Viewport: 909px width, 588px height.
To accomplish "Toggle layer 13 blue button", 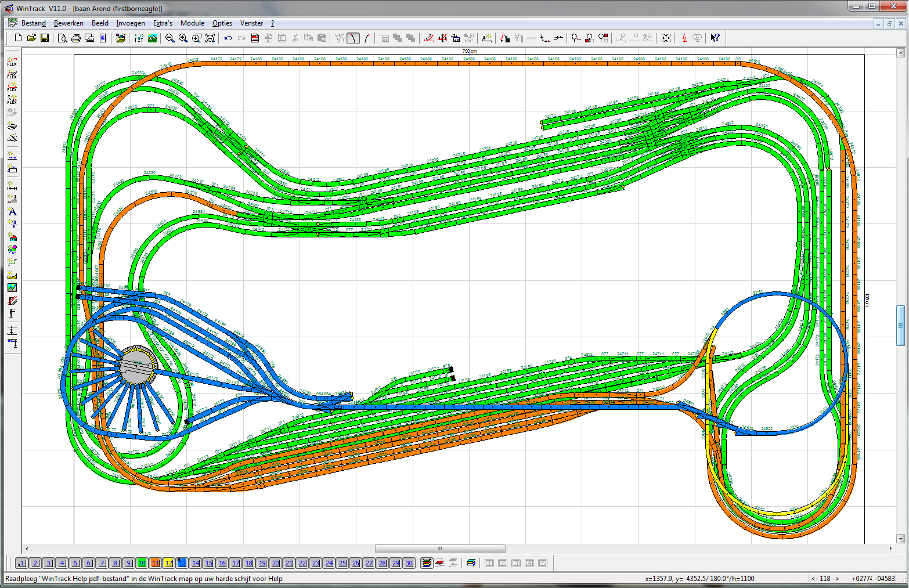I will tap(182, 563).
